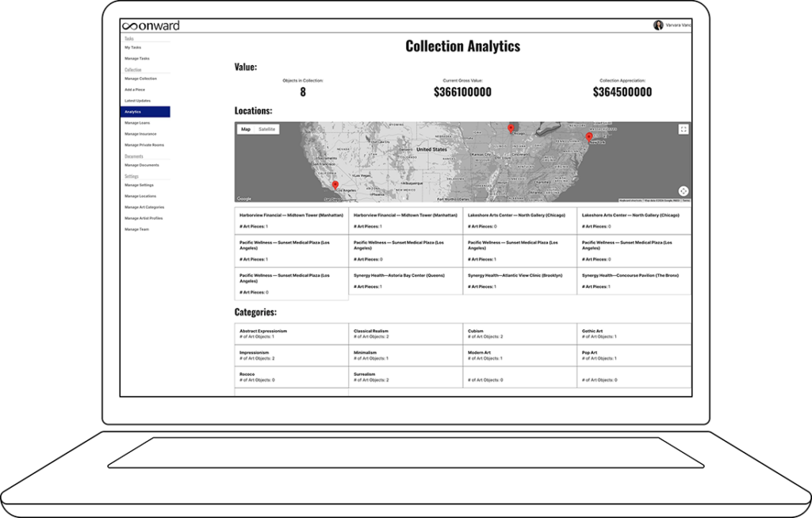Select the Chicago map pin
This screenshot has width=812, height=518.
pyautogui.click(x=511, y=127)
